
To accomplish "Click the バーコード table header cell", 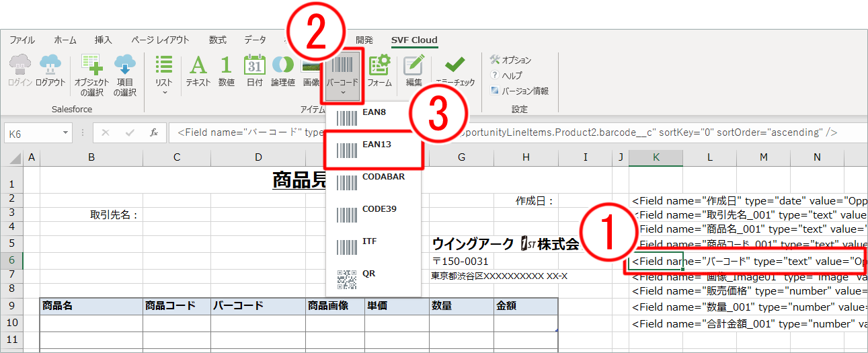I will click(x=258, y=306).
